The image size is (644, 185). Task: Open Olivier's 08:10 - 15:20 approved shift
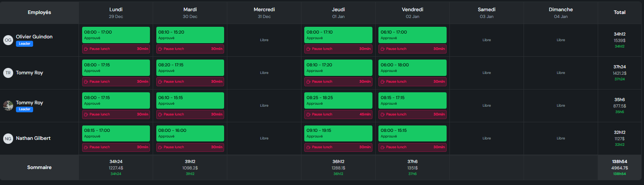point(190,35)
